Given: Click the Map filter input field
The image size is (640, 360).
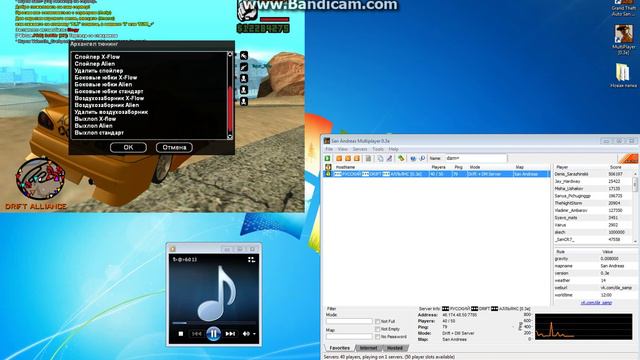Looking at the screenshot, I should coord(349,337).
